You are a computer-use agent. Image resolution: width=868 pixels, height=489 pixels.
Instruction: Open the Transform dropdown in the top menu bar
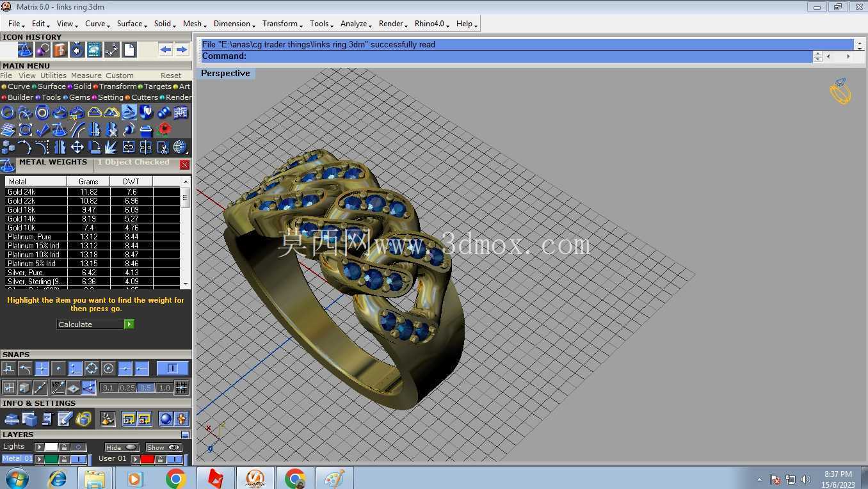point(282,24)
